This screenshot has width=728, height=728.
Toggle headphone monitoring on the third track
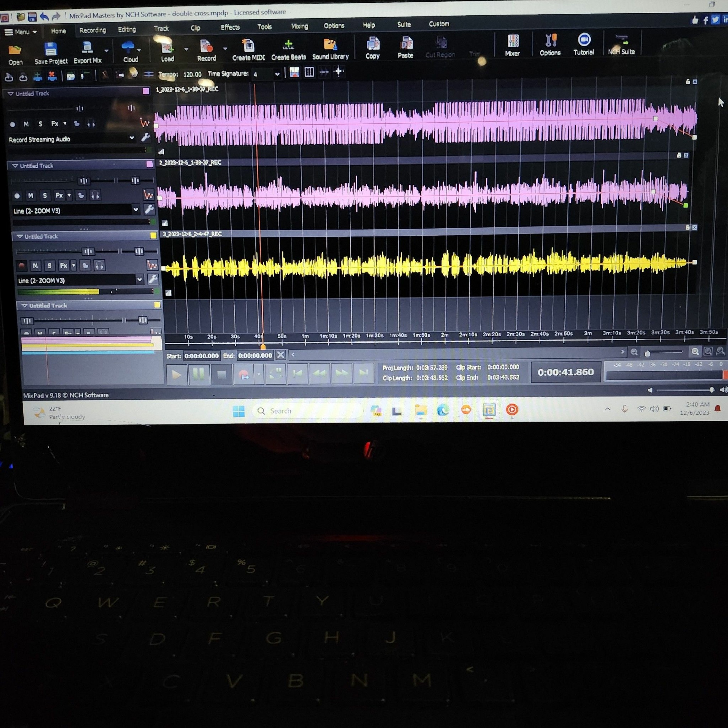tap(99, 265)
